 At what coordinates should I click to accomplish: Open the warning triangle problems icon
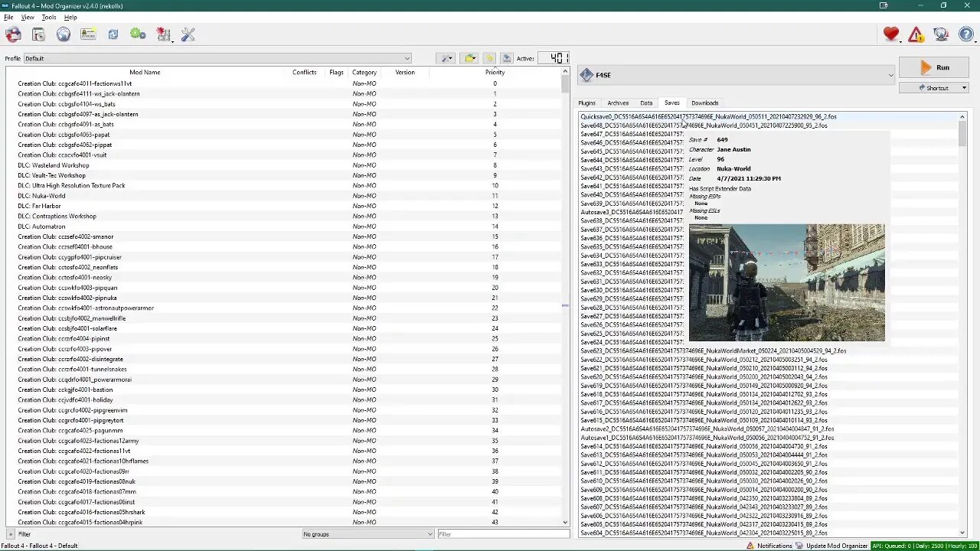pyautogui.click(x=916, y=34)
